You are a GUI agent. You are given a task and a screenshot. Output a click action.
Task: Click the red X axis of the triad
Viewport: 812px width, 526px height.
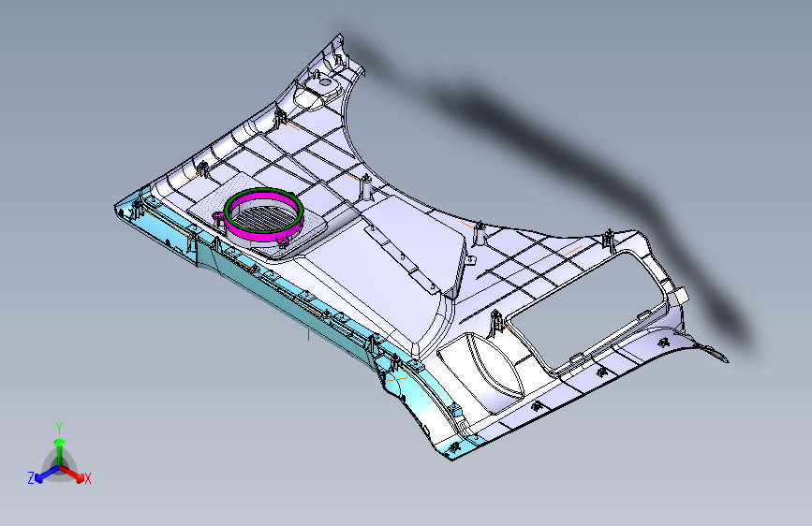tap(72, 474)
